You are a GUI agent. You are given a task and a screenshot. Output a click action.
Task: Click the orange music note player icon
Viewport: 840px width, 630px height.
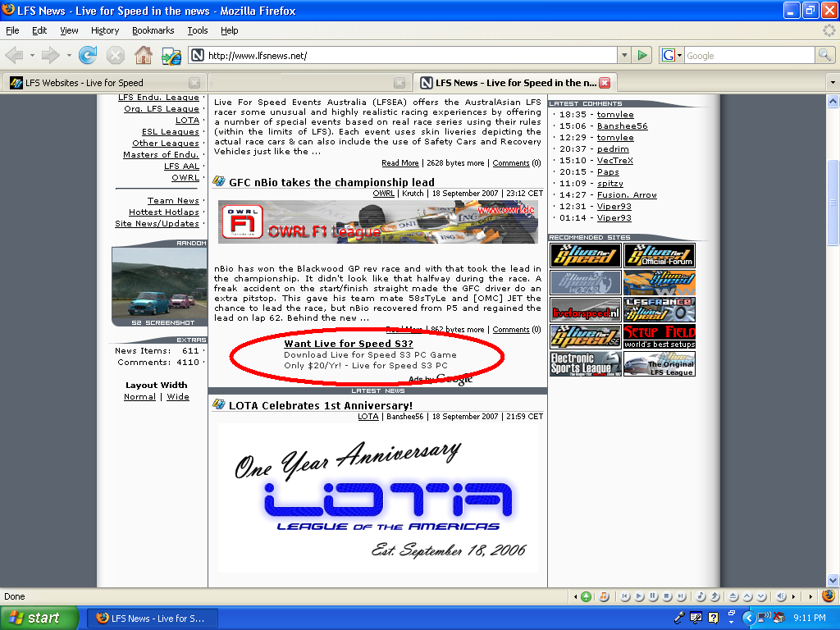pos(604,596)
